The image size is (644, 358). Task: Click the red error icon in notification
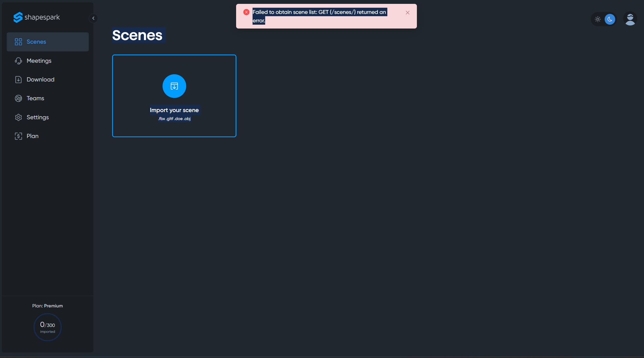click(246, 12)
